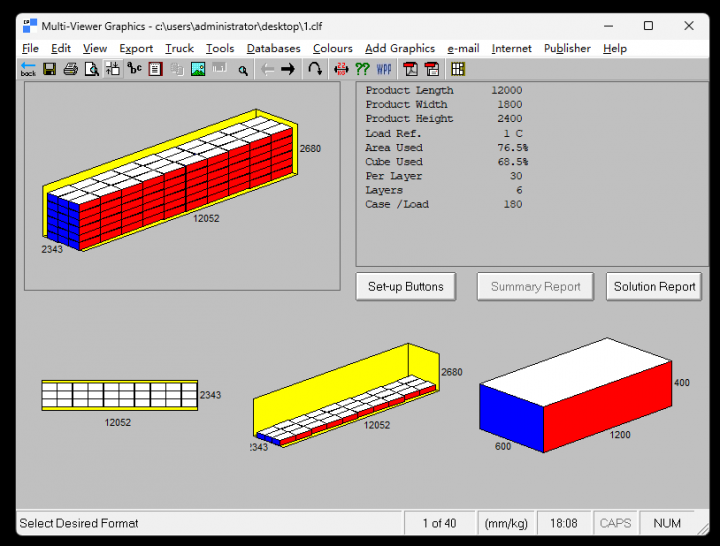Screen dimensions: 720x546
Task: Click the green question marks help icon
Action: (x=362, y=69)
